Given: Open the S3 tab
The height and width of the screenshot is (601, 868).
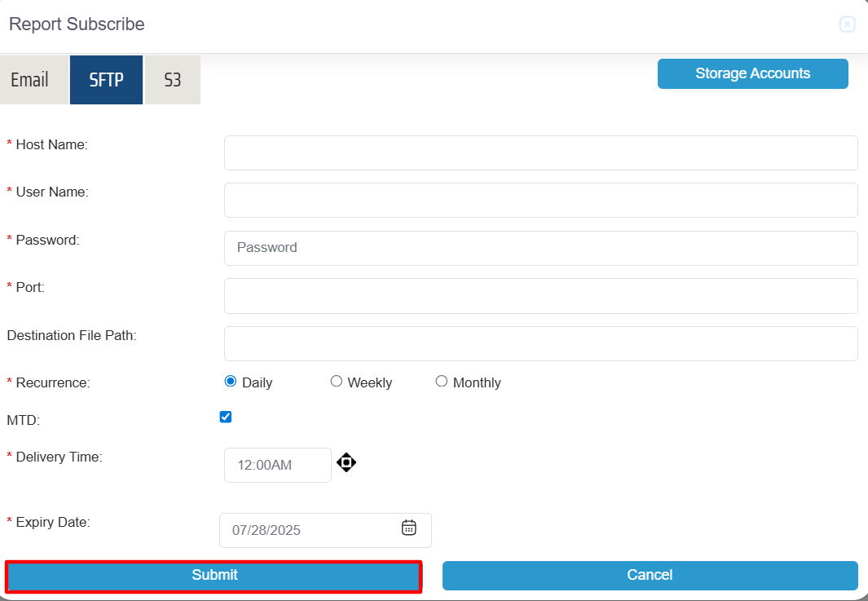Looking at the screenshot, I should coord(172,80).
